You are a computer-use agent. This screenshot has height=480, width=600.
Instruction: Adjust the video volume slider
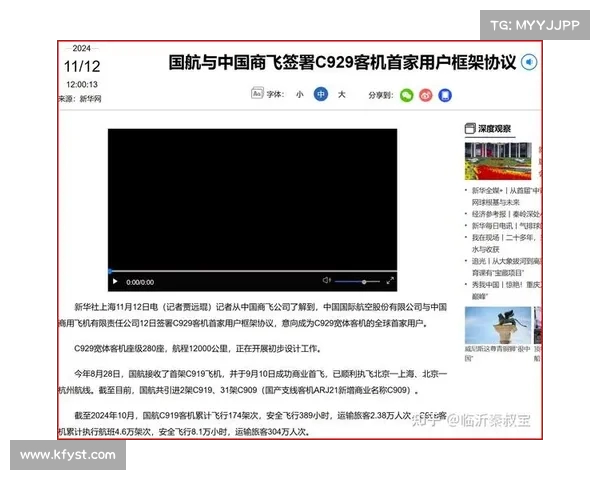(x=357, y=282)
